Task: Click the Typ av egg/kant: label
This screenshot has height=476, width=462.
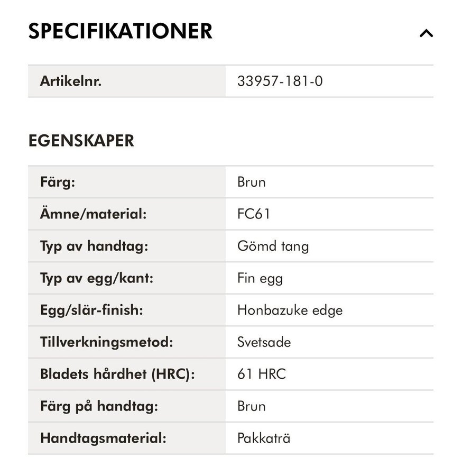Action: (x=97, y=278)
